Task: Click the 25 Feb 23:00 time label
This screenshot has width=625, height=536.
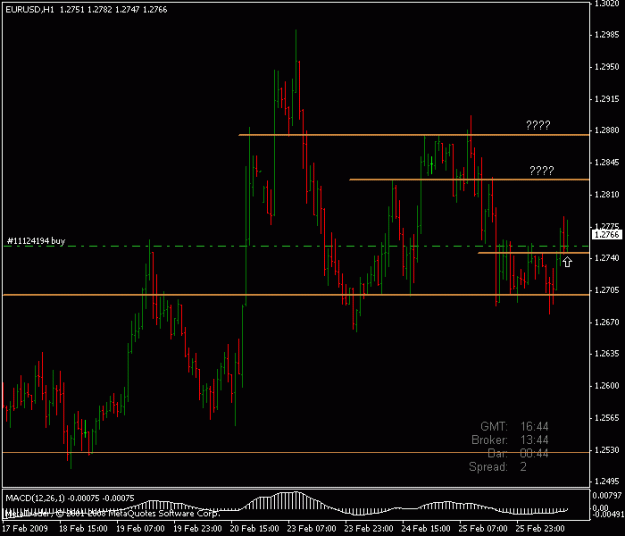Action: [x=540, y=528]
